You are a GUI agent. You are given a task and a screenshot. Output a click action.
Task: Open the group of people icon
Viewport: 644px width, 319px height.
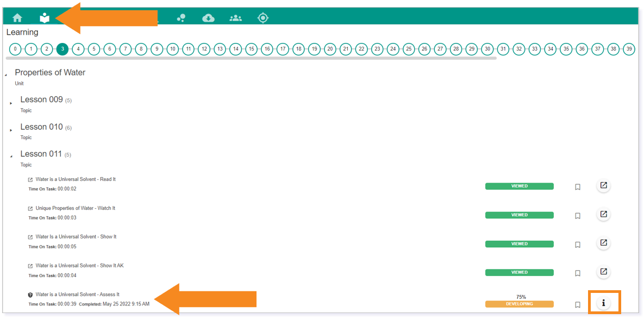coord(236,18)
